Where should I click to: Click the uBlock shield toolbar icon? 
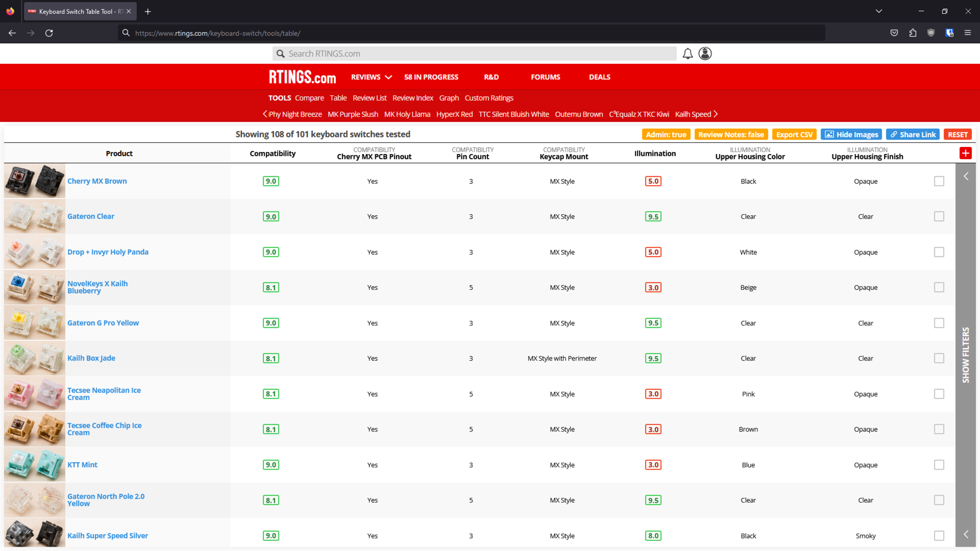point(931,33)
